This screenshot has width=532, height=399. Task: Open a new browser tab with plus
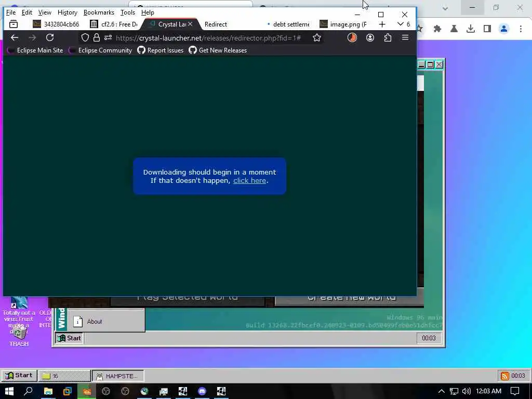pos(382,24)
